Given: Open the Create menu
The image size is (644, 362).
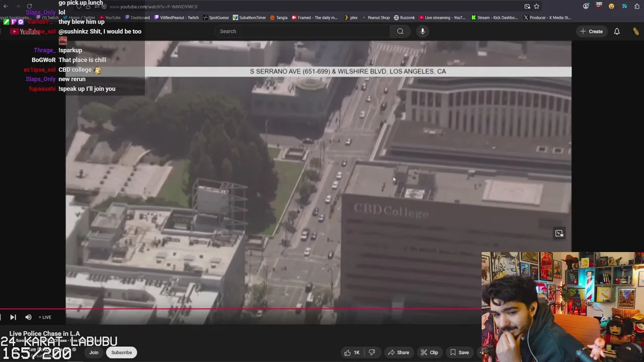Looking at the screenshot, I should click(591, 31).
